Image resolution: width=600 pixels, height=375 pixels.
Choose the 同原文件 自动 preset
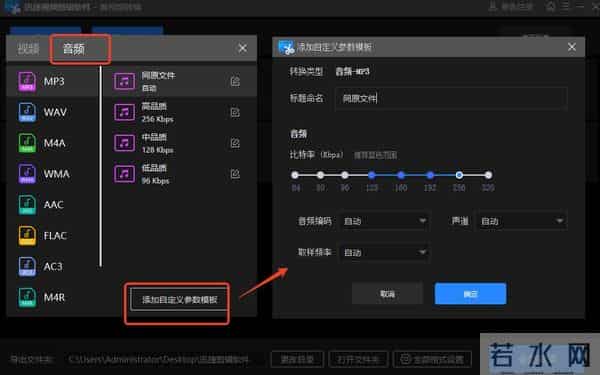pyautogui.click(x=180, y=81)
